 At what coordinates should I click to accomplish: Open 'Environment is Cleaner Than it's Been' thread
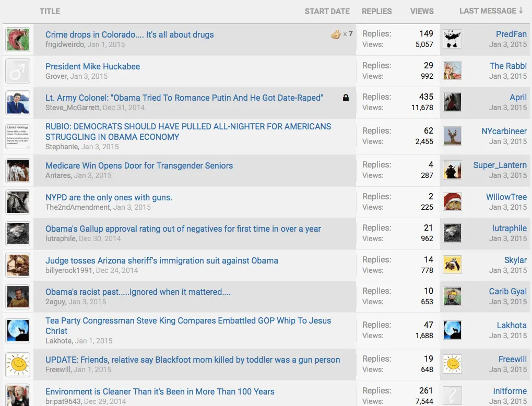pyautogui.click(x=160, y=391)
